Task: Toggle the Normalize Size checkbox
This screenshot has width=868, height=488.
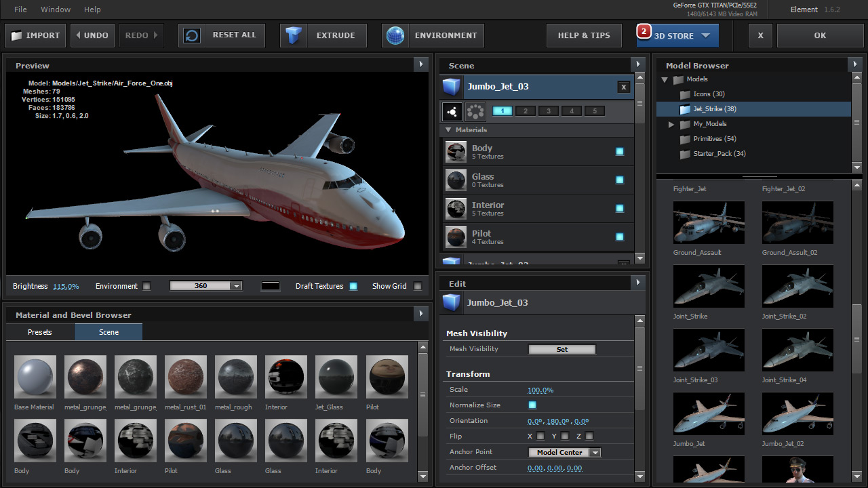Action: coord(532,405)
